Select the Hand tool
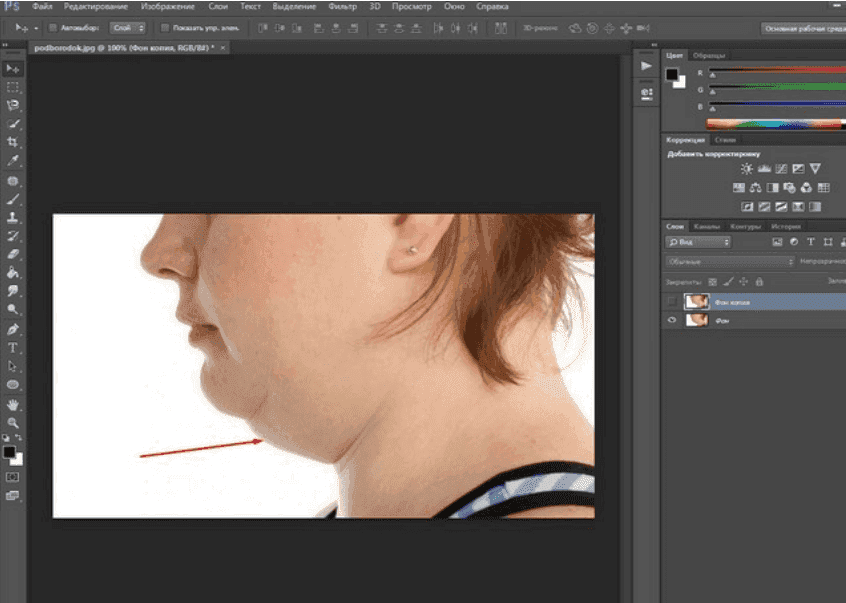 point(13,404)
